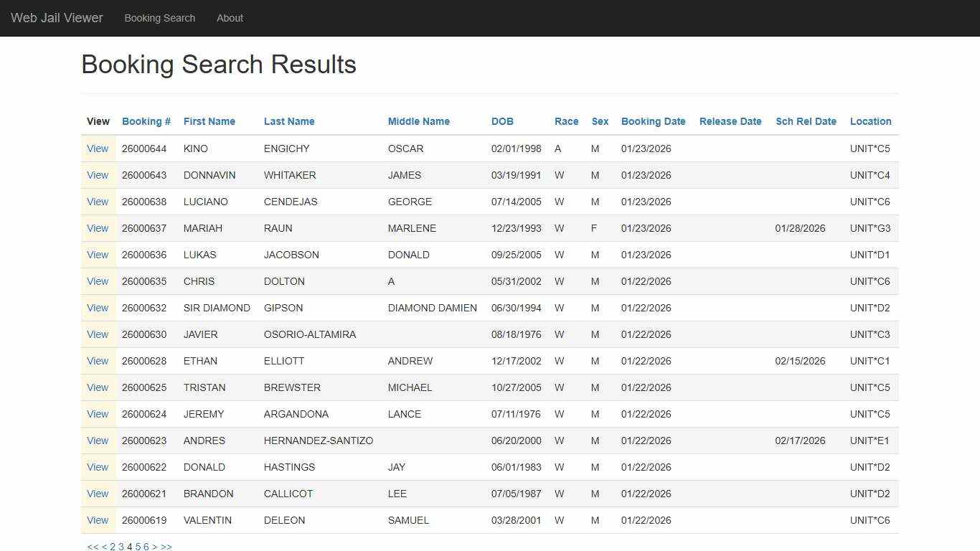
Task: View booking details for VALENTIN DELEON
Action: click(x=98, y=520)
